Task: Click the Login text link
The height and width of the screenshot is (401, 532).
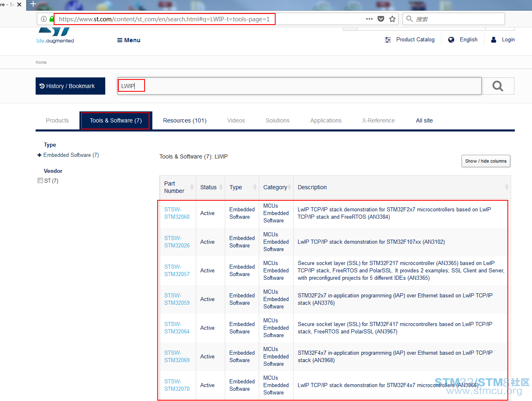Action: click(x=508, y=40)
